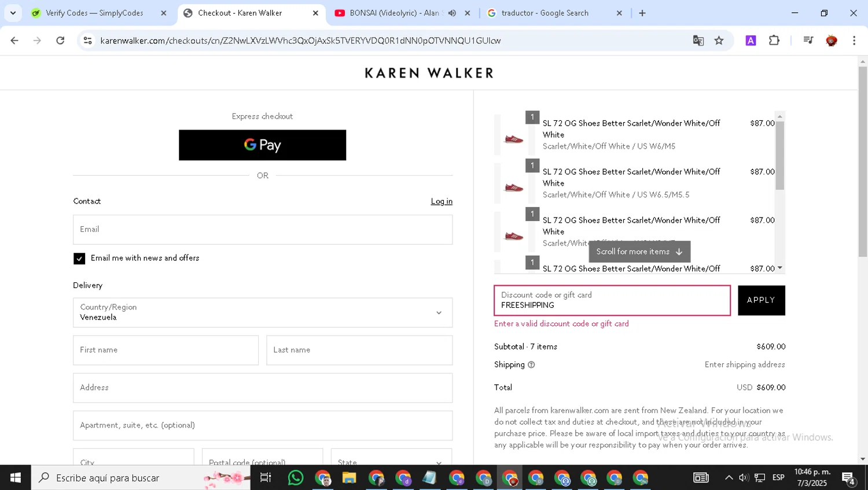Screen dimensions: 868x490
Task: Open the volume control in system tray
Action: pos(744,478)
